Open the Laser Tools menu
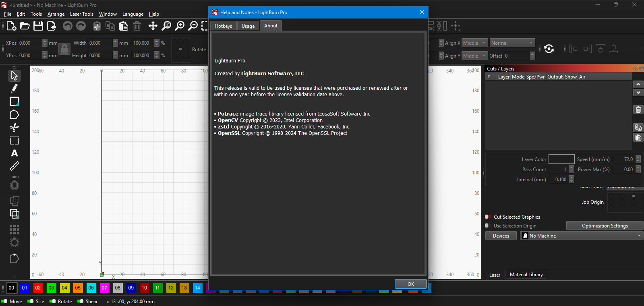This screenshot has height=306, width=644. [x=82, y=14]
